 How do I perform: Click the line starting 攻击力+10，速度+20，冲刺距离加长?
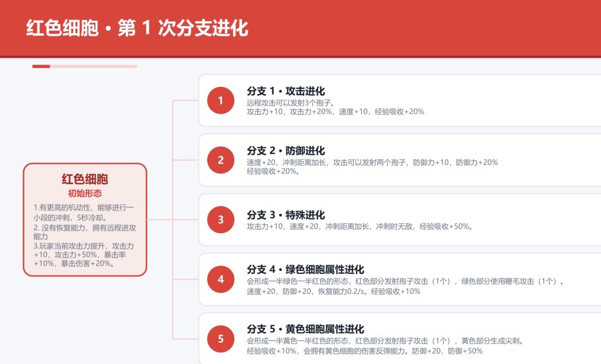point(360,227)
